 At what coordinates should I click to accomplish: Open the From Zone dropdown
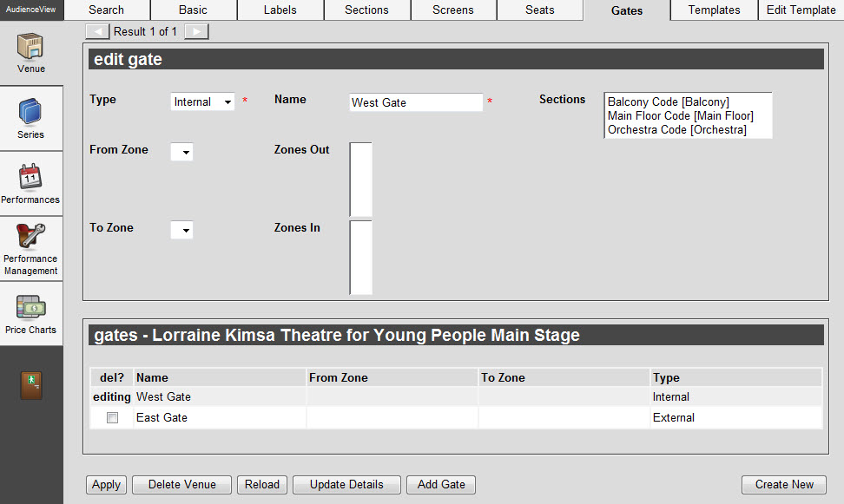click(x=182, y=152)
